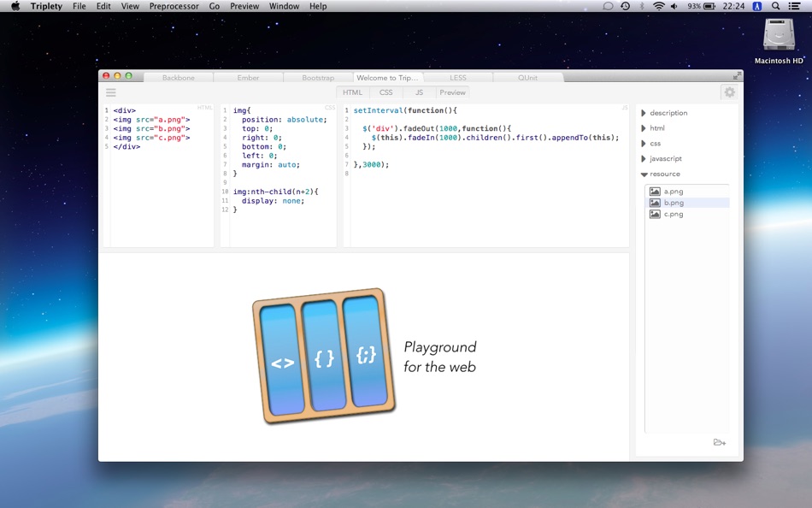Select the c.png file name
Screen dimensions: 812x508
pos(674,214)
